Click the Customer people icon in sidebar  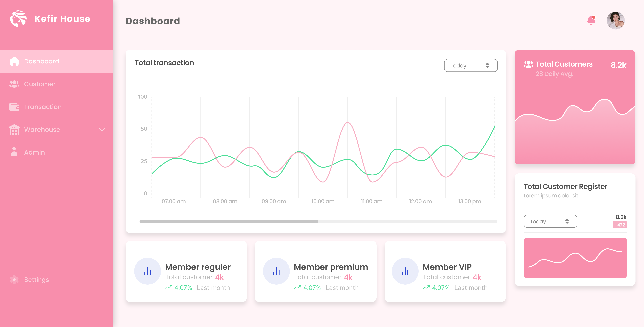tap(14, 84)
